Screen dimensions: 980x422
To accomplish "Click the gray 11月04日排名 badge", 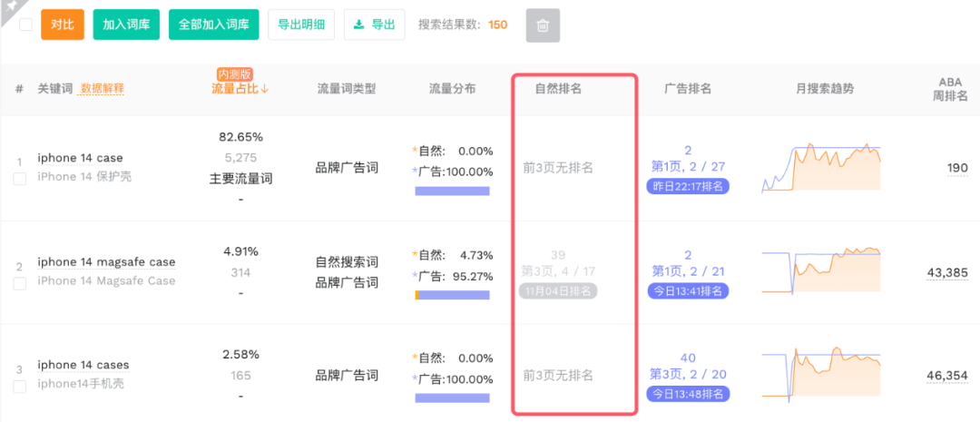I will (558, 290).
